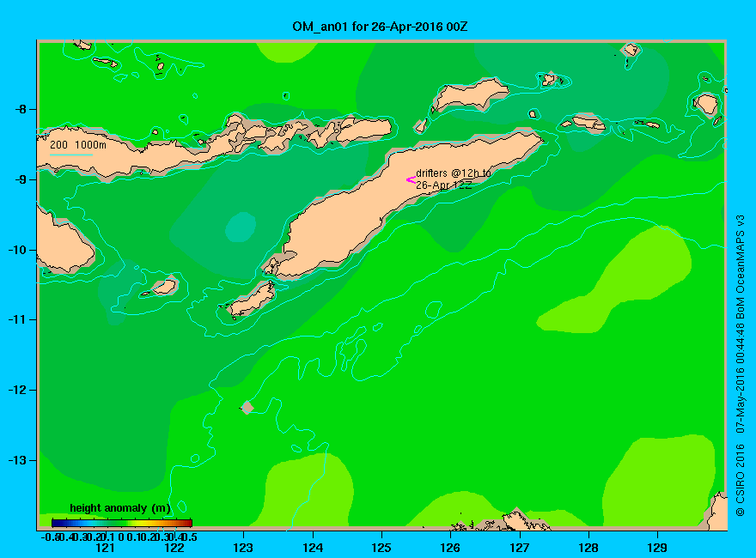Click the "height anomaly (m)" label
Viewport: 756px width, 558px height.
coord(120,508)
